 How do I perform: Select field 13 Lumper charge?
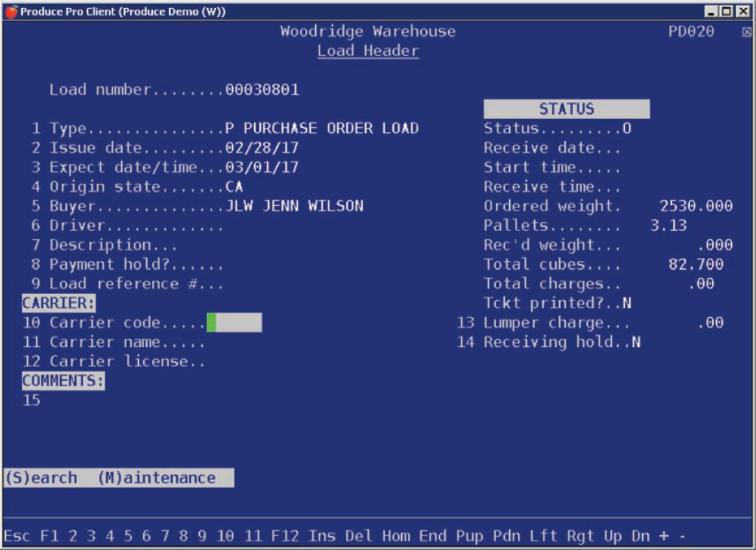click(x=590, y=322)
